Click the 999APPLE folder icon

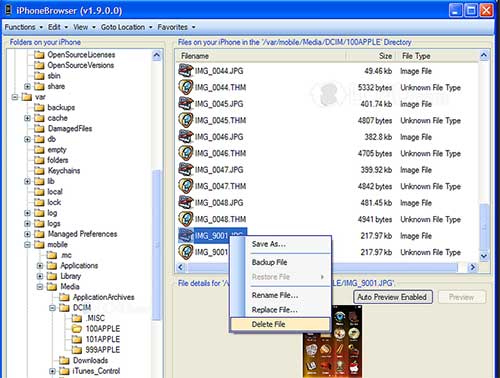77,350
